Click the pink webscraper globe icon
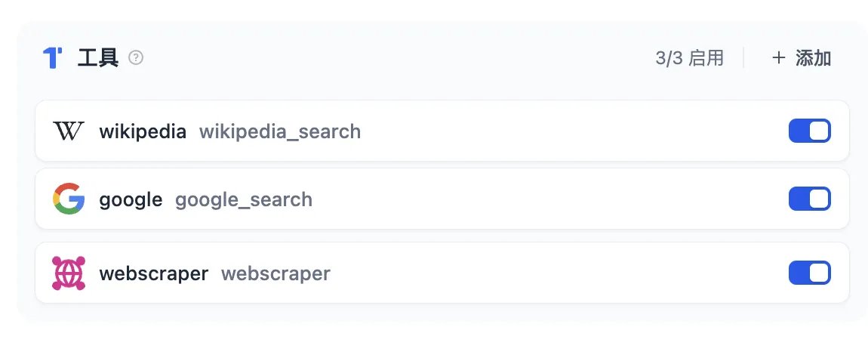The width and height of the screenshot is (868, 355). 69,273
